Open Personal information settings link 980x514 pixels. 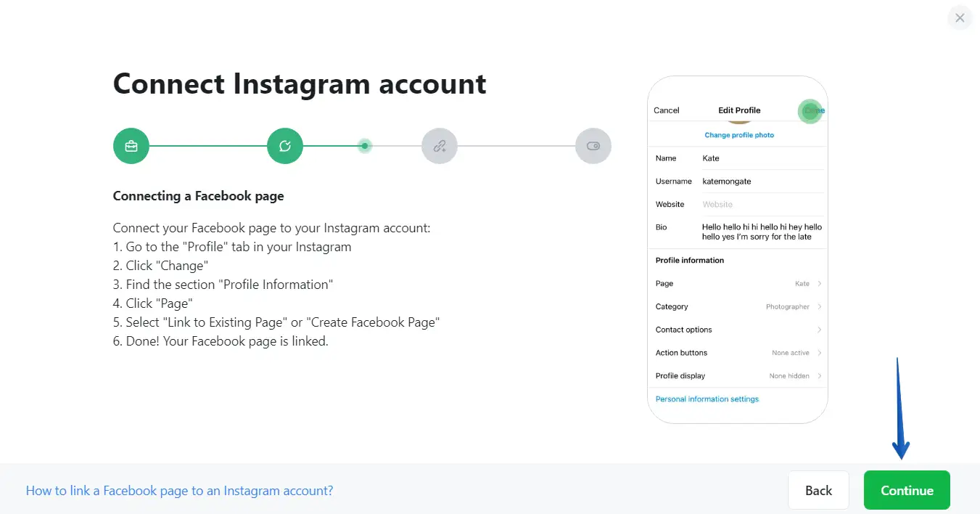(x=707, y=399)
